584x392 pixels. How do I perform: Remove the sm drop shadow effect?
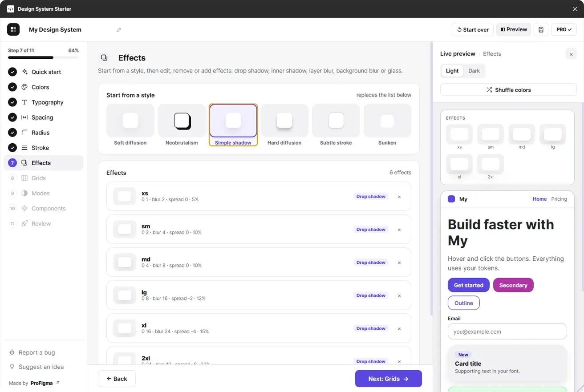pos(399,230)
